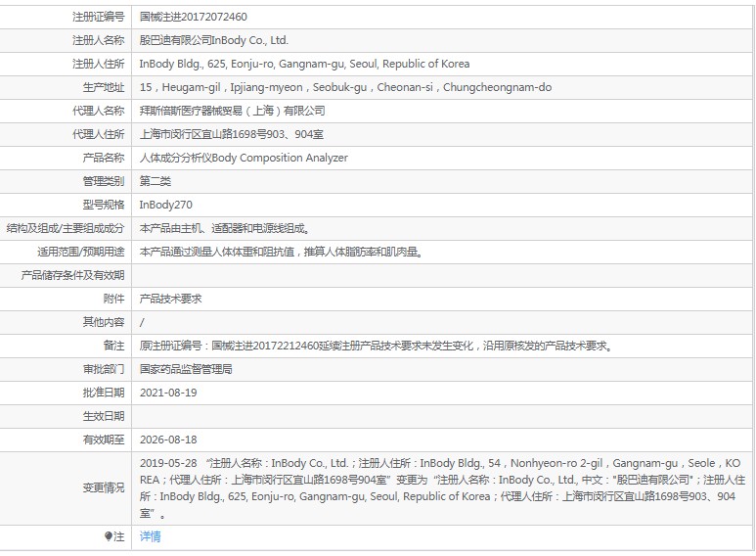
Task: Click the 批准日期 label
Action: [104, 393]
